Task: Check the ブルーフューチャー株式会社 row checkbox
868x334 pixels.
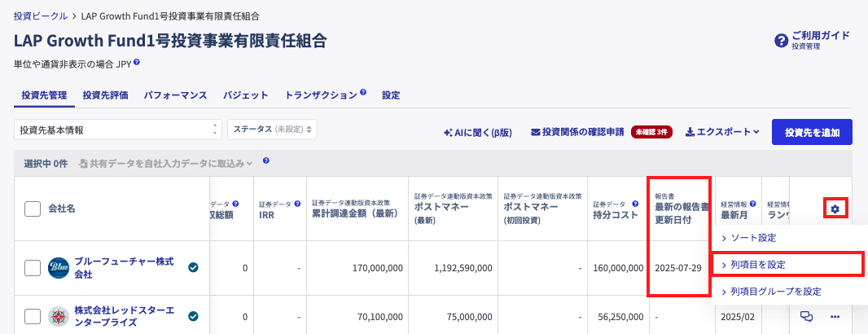Action: [x=33, y=268]
